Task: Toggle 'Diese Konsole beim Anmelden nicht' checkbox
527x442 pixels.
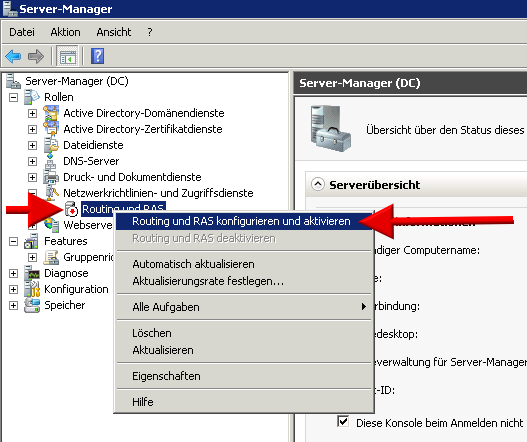Action: tap(343, 421)
